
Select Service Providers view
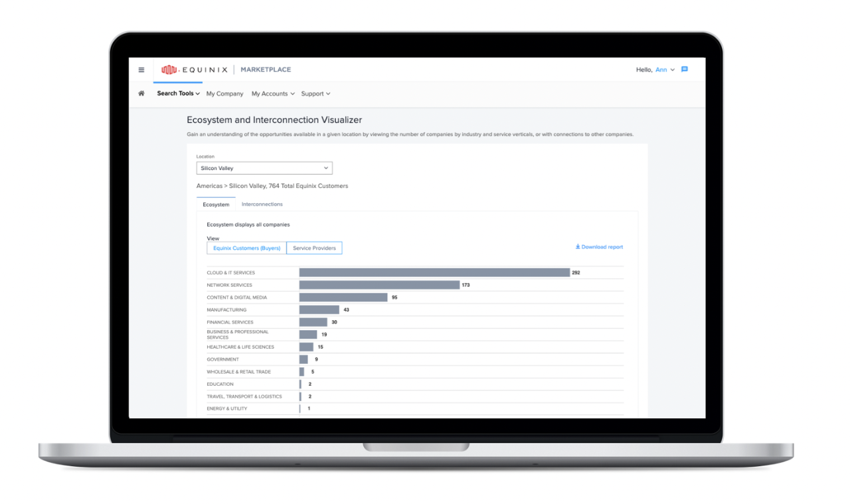(314, 248)
